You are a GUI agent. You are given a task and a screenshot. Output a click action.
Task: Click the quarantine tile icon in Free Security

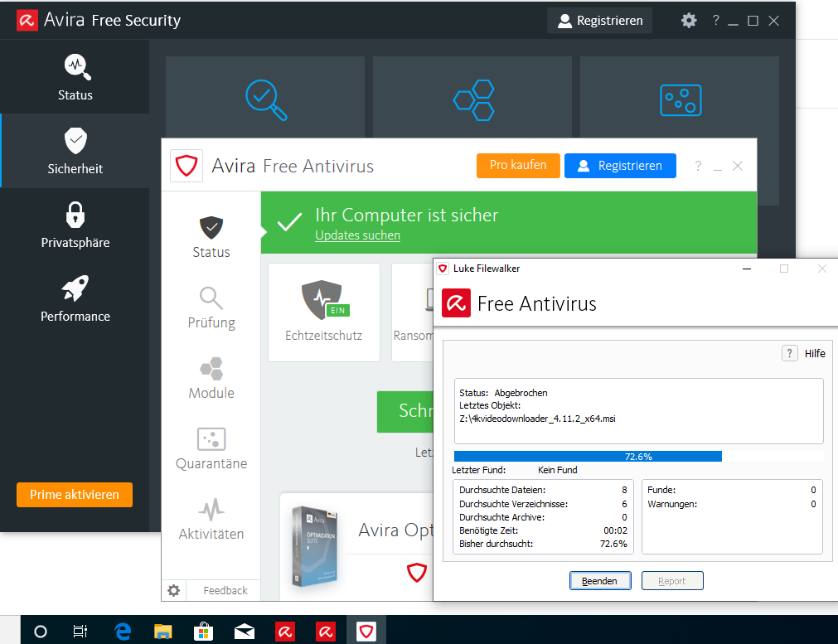pos(681,100)
